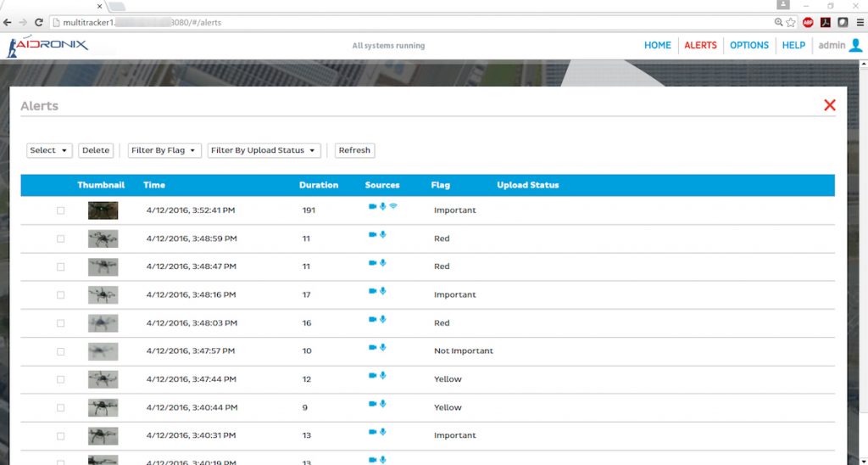The height and width of the screenshot is (465, 868).
Task: Click camera icon in 3:47:57 PM row
Action: click(x=373, y=348)
